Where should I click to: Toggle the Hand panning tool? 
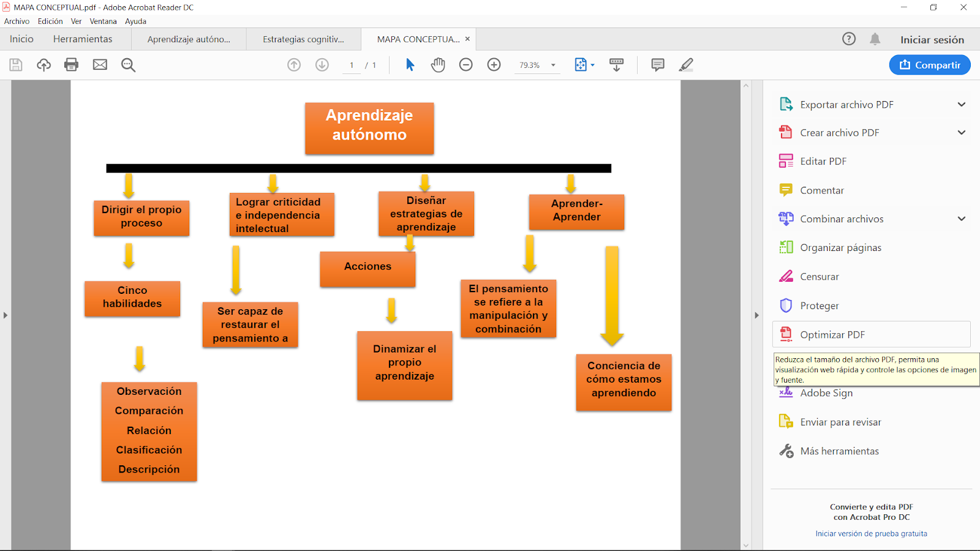[438, 64]
